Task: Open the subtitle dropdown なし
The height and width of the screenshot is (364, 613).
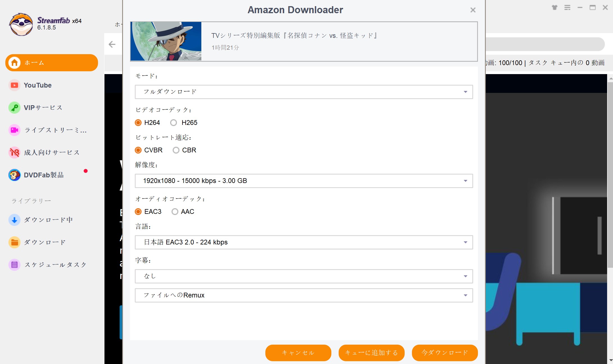Action: click(304, 276)
